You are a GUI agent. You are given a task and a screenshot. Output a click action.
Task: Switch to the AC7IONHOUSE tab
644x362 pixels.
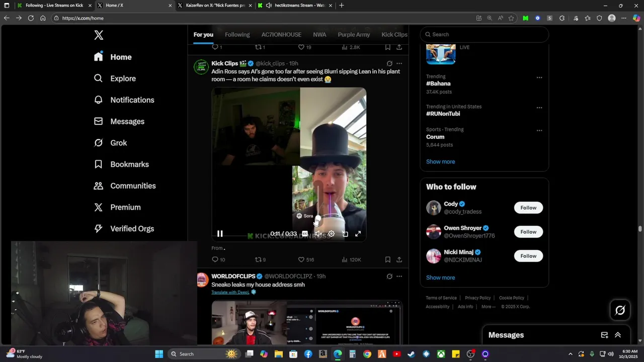(x=281, y=35)
